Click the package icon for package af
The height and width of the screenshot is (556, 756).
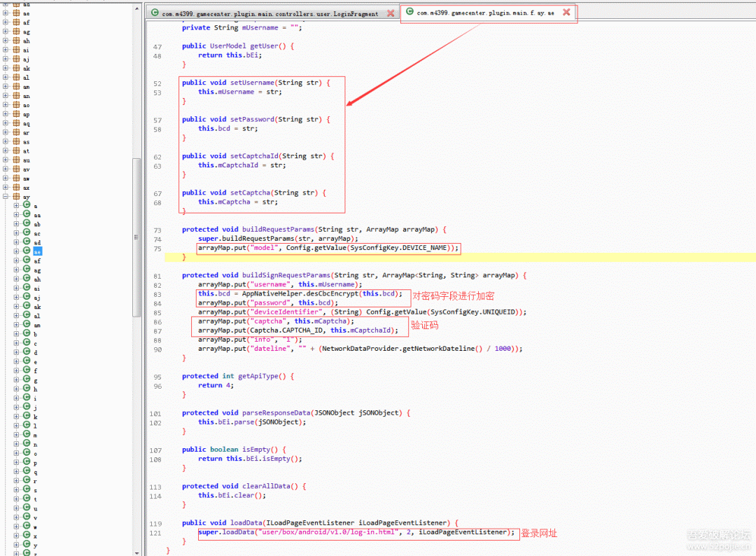click(x=16, y=22)
